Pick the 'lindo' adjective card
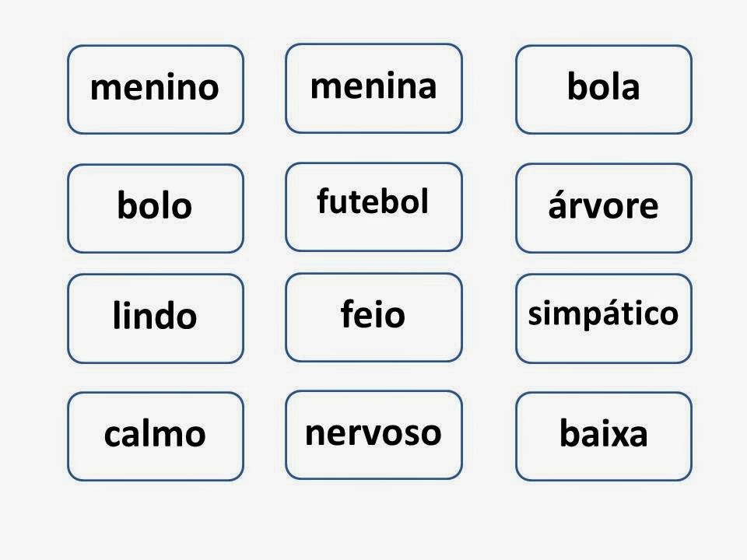747x560 pixels. pos(156,318)
